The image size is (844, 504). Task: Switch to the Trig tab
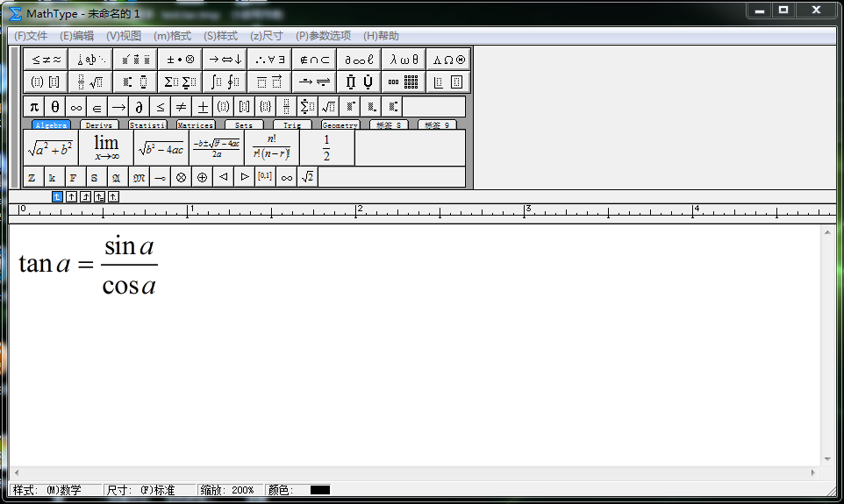click(x=292, y=125)
